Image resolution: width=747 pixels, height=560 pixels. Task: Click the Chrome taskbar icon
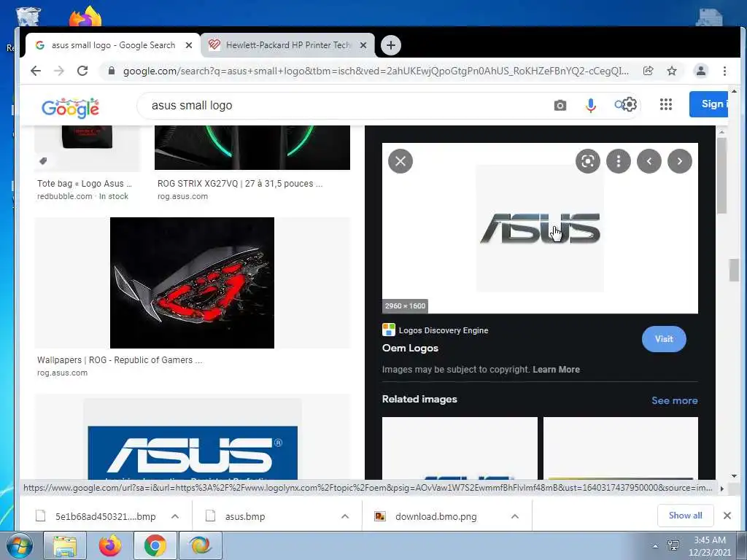(x=155, y=545)
